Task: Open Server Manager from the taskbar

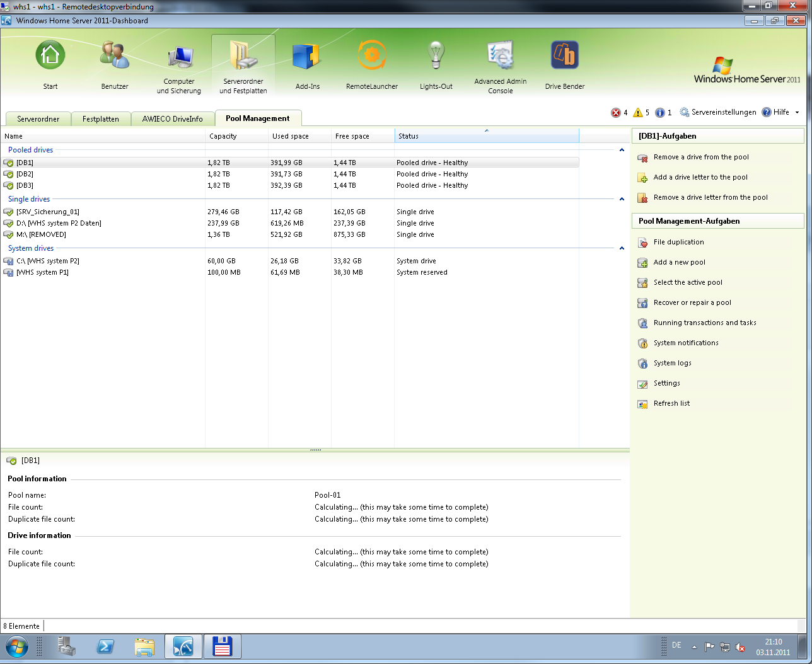Action: click(x=66, y=647)
